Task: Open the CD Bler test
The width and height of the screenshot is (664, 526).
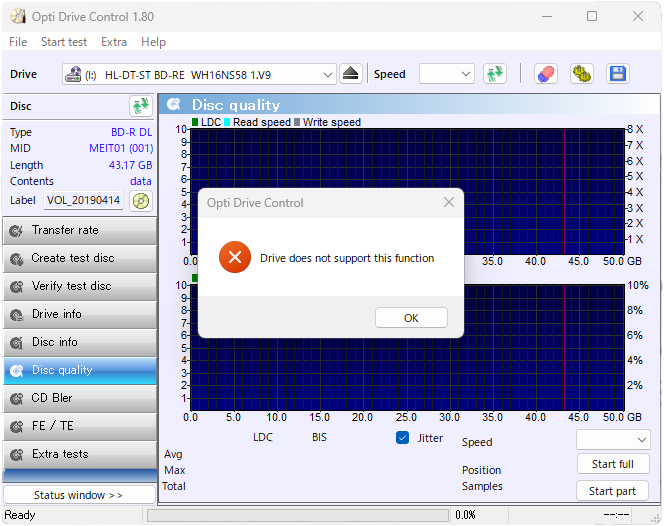Action: coord(80,399)
